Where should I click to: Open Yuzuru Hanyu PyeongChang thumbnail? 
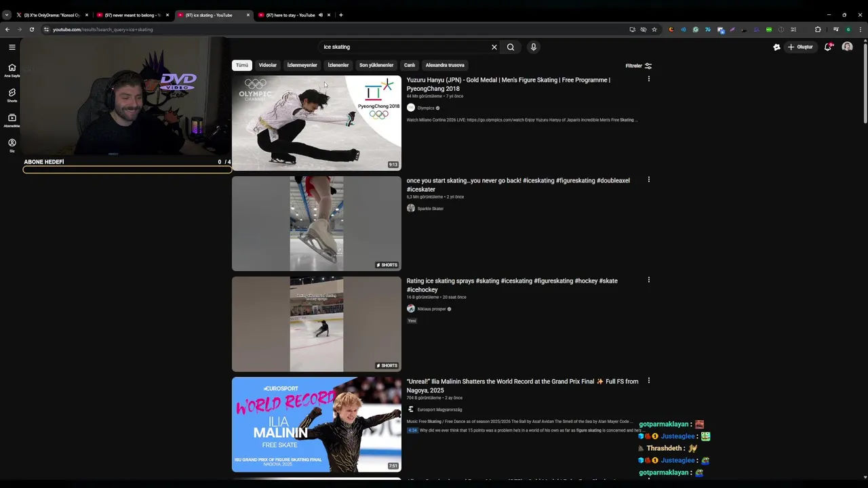click(x=317, y=123)
